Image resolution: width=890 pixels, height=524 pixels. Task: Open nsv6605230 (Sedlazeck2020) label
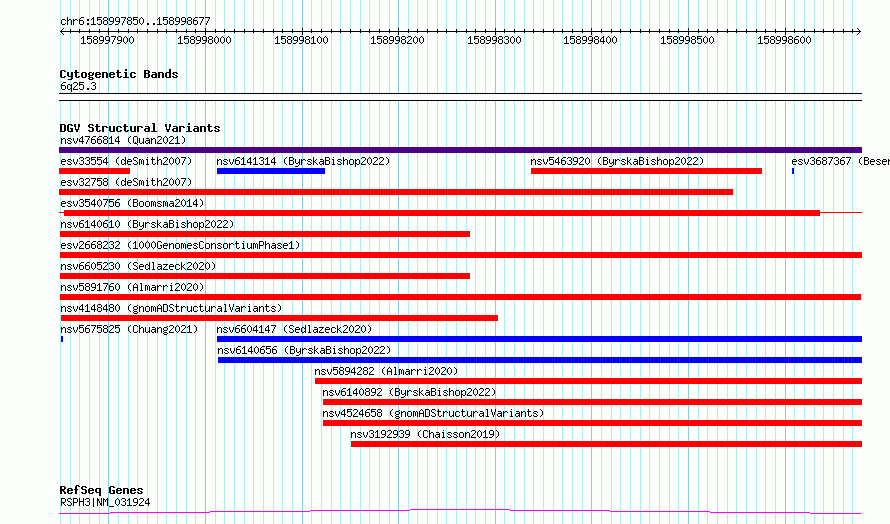point(138,266)
